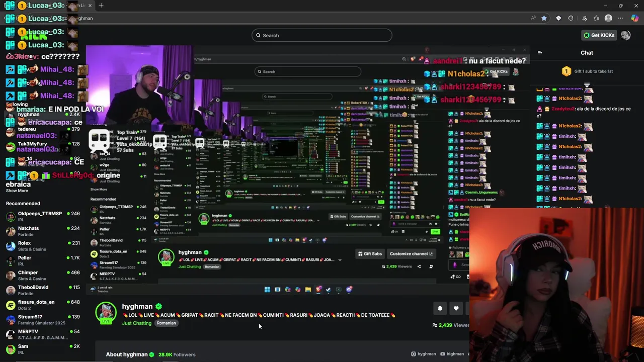Open the highman YouTube link
This screenshot has height=362, width=644.
coord(452,354)
